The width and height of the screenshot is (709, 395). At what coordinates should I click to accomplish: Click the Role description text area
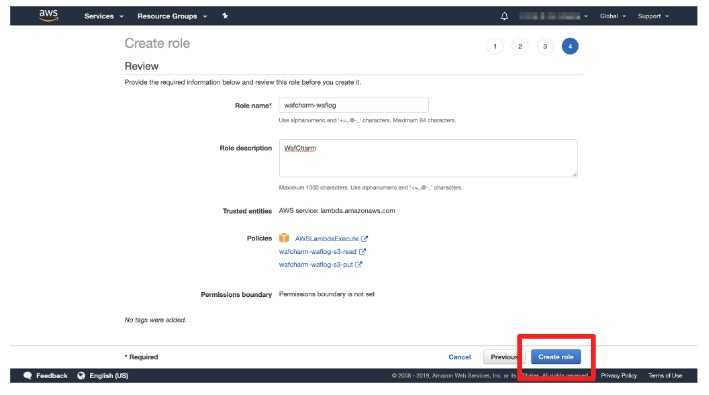click(x=428, y=158)
